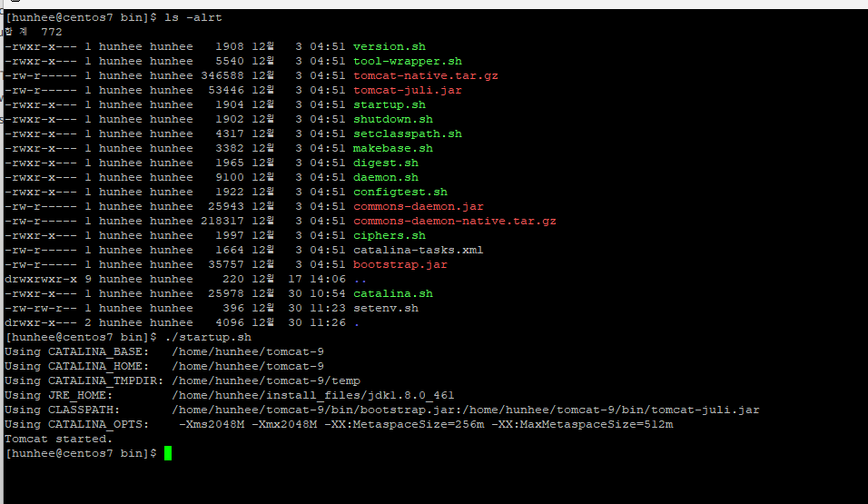
Task: Click the 772 total value
Action: pyautogui.click(x=52, y=32)
